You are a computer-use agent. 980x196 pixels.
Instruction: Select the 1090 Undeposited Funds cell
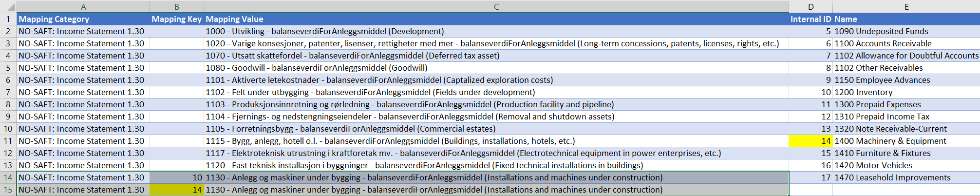(x=906, y=31)
